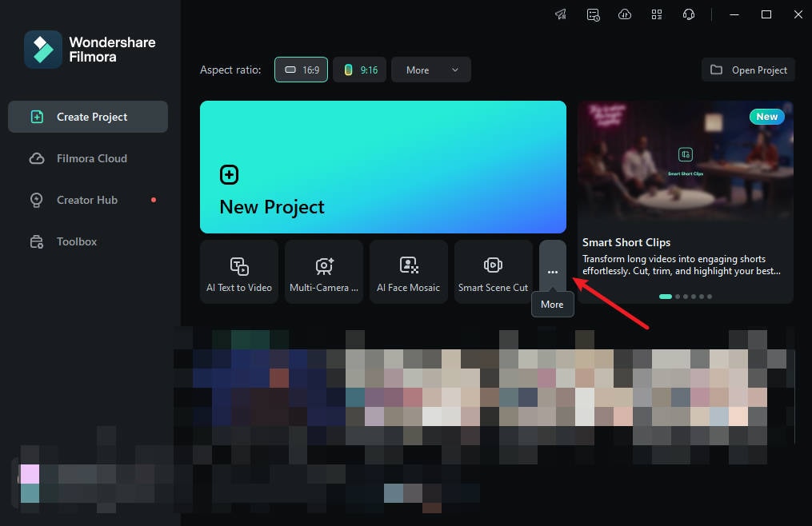Viewport: 812px width, 526px height.
Task: Click the Creator Hub red notification dot
Action: [x=154, y=200]
